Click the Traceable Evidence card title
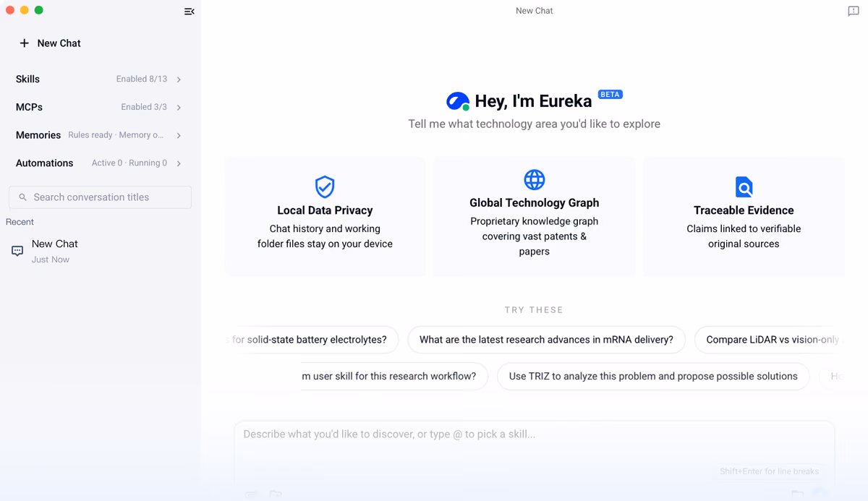868x501 pixels. coord(744,210)
